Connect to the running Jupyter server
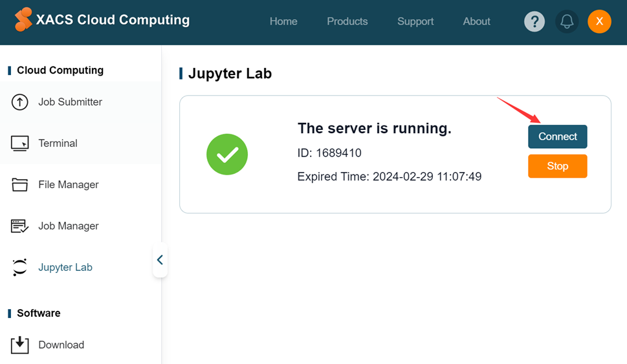Viewport: 627px width, 364px height. click(x=557, y=136)
